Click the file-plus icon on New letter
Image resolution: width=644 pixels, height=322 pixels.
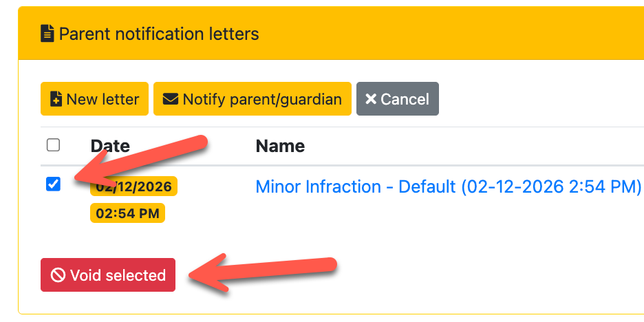pos(56,100)
